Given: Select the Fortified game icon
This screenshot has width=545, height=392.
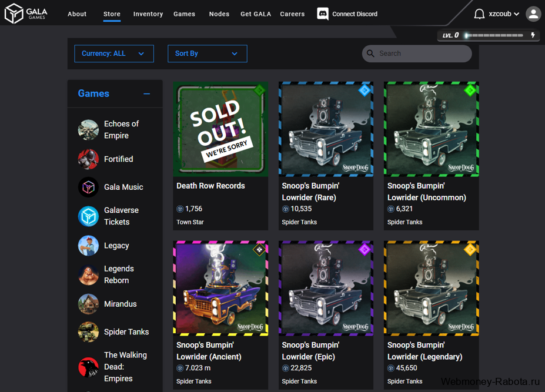Looking at the screenshot, I should pos(88,159).
